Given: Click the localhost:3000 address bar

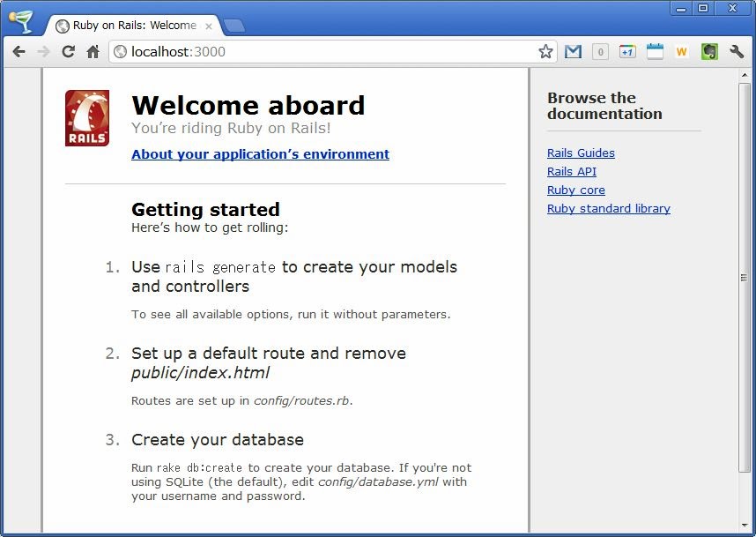Looking at the screenshot, I should (326, 52).
